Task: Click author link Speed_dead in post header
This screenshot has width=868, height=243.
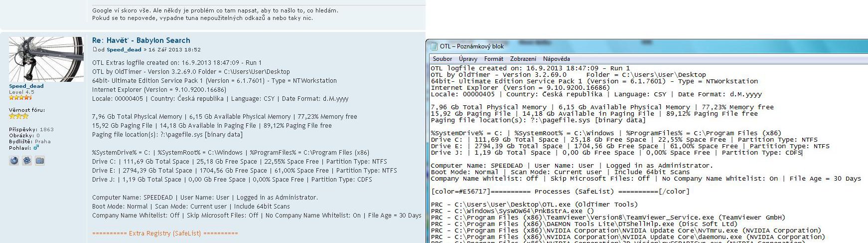Action: 124,50
